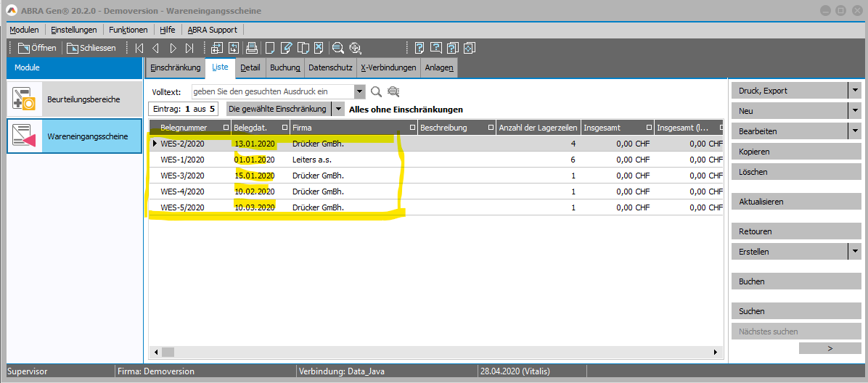Expand the Erstellen dropdown arrow
The width and height of the screenshot is (868, 383).
pos(854,252)
